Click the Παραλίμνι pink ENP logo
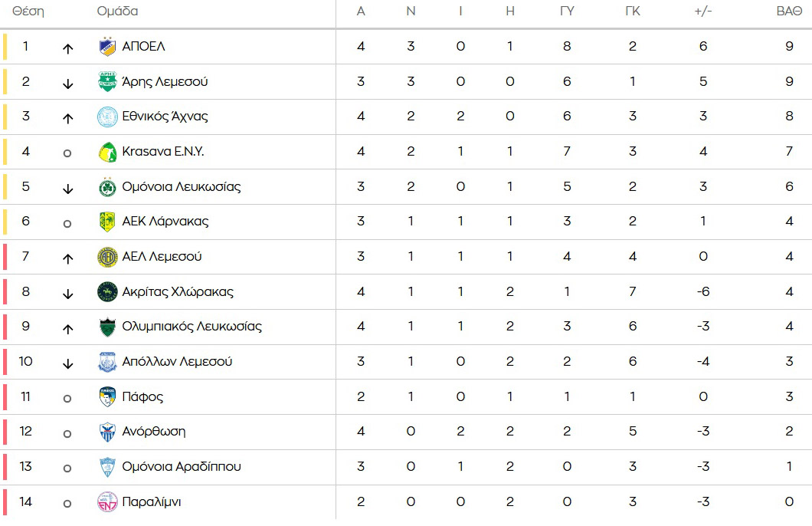The image size is (812, 526). click(107, 502)
